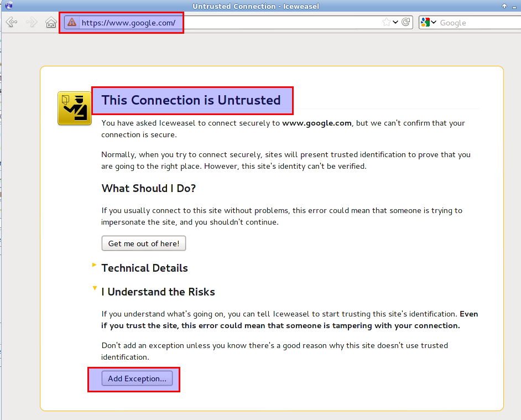The height and width of the screenshot is (420, 521).
Task: Click the yellow police officer warning image
Action: pos(75,108)
